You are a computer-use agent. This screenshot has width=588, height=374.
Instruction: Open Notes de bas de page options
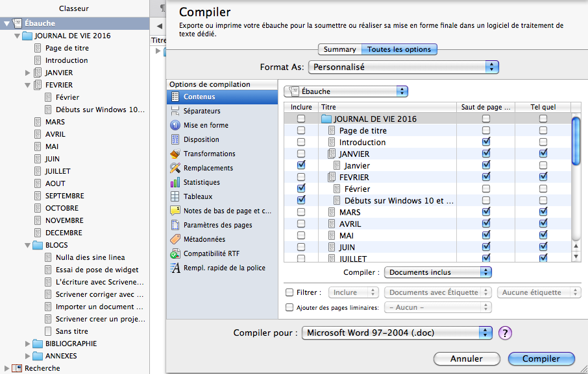[221, 211]
